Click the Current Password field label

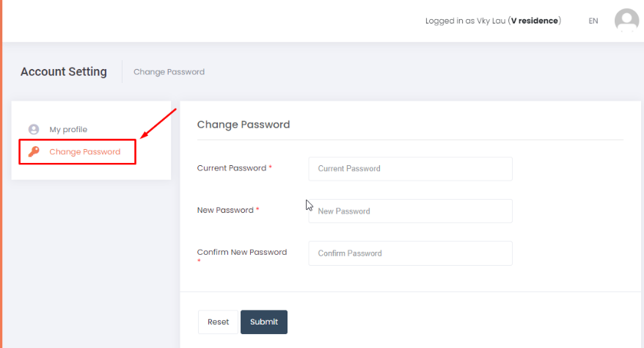232,168
